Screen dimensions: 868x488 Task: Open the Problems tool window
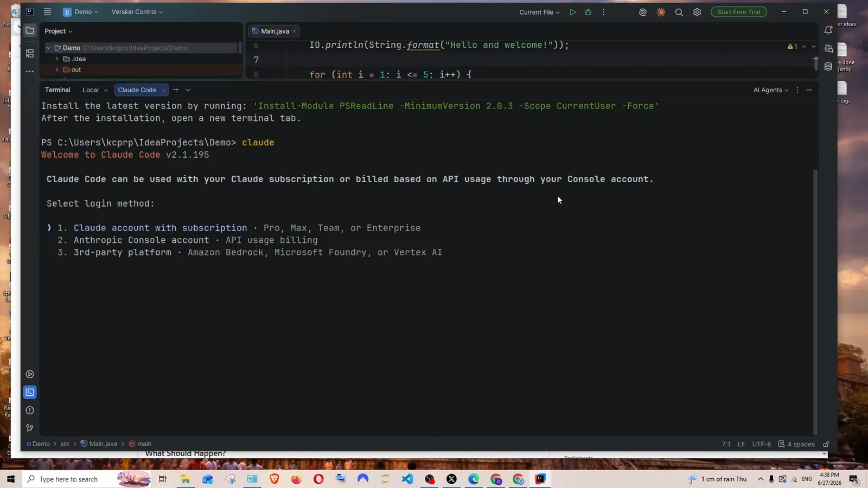pos(30,410)
